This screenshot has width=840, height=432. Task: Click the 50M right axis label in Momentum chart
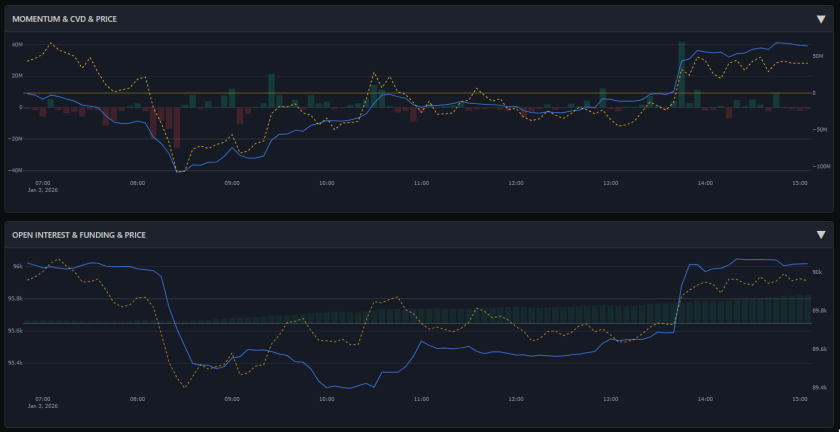(818, 57)
